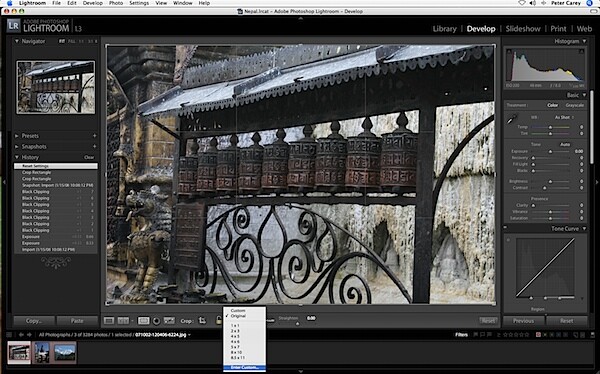Expand the Presets panel
600x374 pixels.
coord(16,136)
